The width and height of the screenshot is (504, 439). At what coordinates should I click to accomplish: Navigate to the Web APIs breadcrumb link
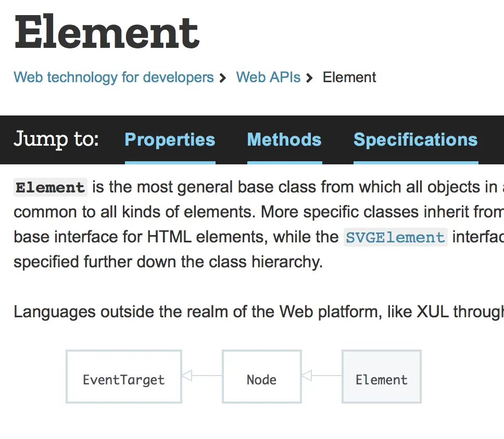(268, 77)
